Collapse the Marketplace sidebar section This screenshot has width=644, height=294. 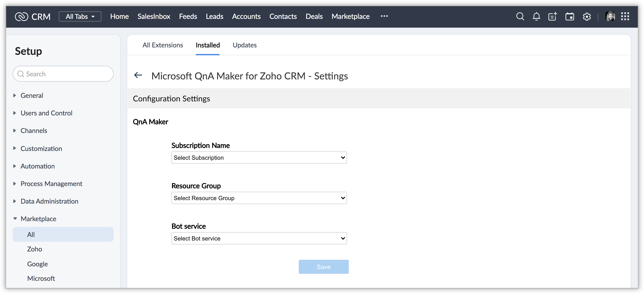click(x=38, y=219)
